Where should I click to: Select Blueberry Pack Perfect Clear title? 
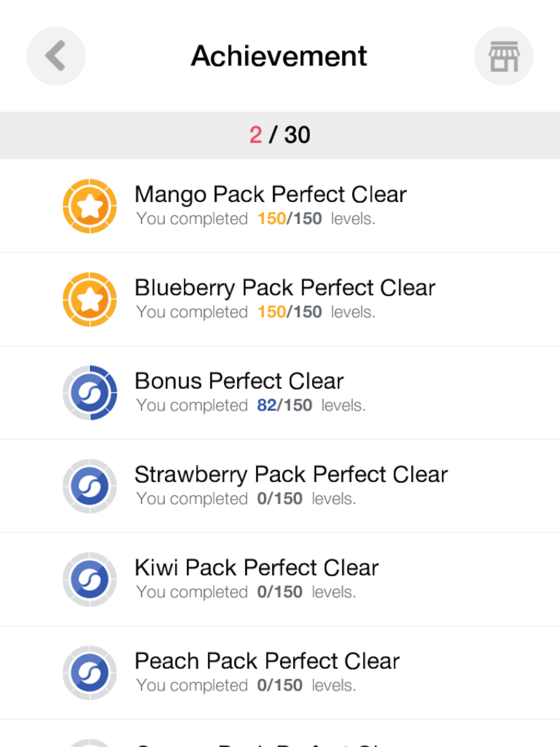(x=285, y=288)
